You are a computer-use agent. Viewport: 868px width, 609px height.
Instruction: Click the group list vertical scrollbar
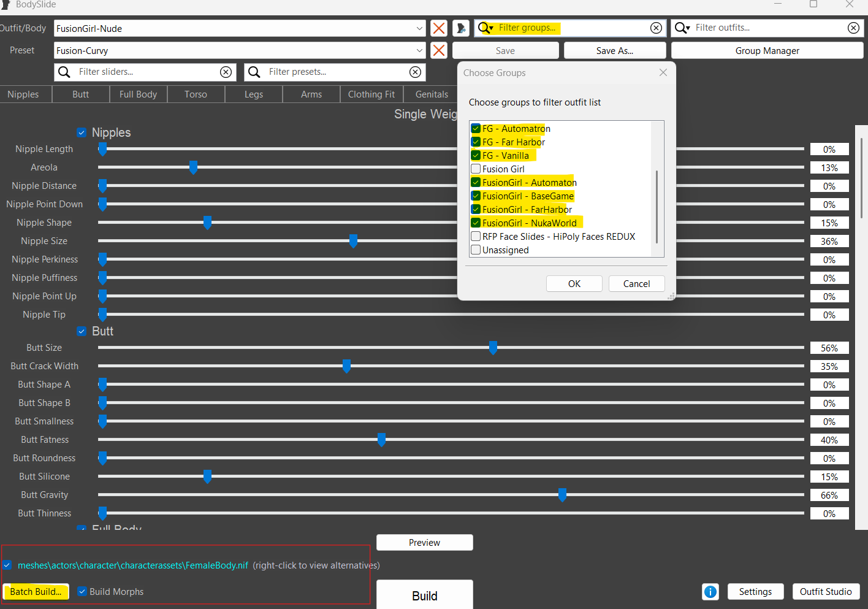(657, 207)
